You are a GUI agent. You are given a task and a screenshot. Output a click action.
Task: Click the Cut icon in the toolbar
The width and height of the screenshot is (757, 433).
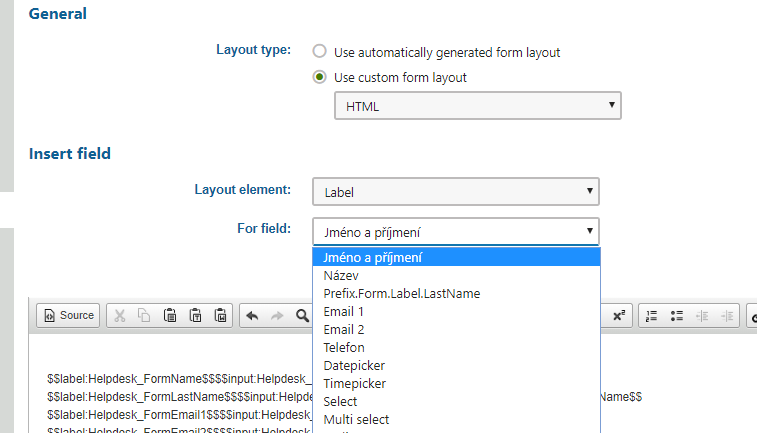[119, 316]
